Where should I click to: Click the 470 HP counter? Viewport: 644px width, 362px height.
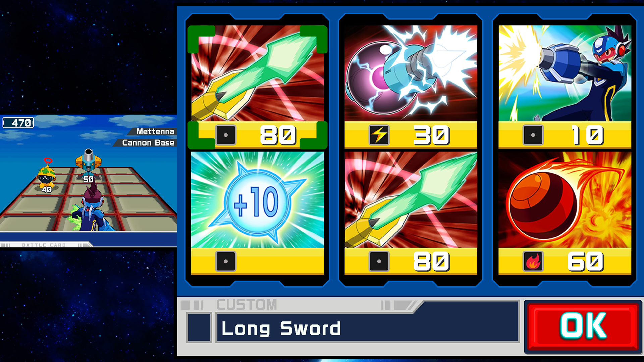(x=18, y=123)
